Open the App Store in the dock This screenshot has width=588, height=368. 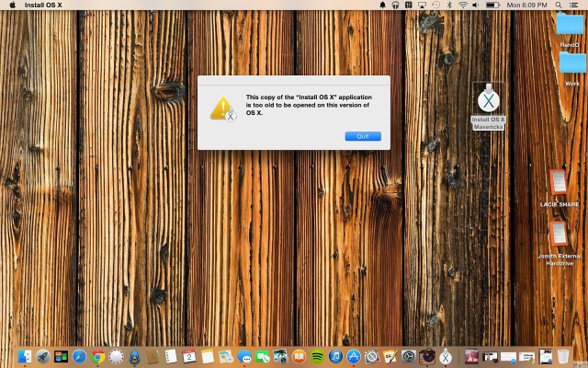[x=353, y=356]
